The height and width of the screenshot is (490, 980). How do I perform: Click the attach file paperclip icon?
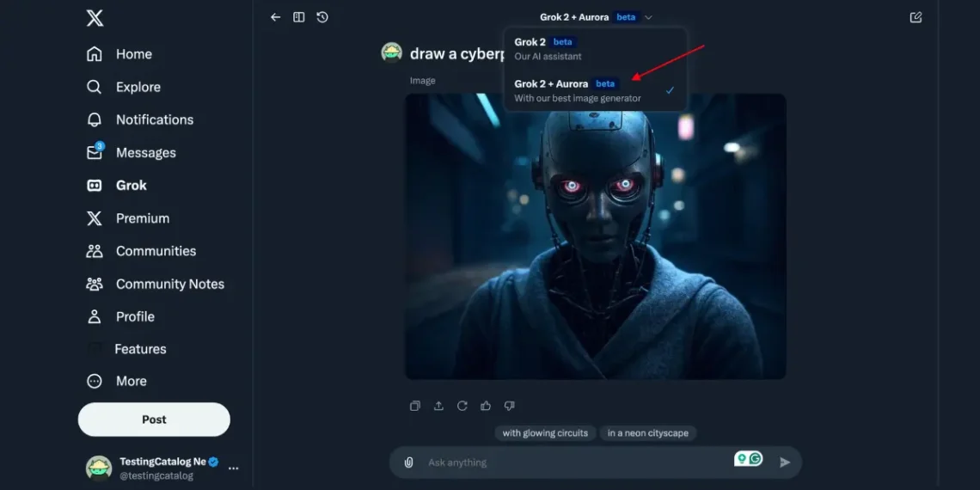[x=409, y=462]
